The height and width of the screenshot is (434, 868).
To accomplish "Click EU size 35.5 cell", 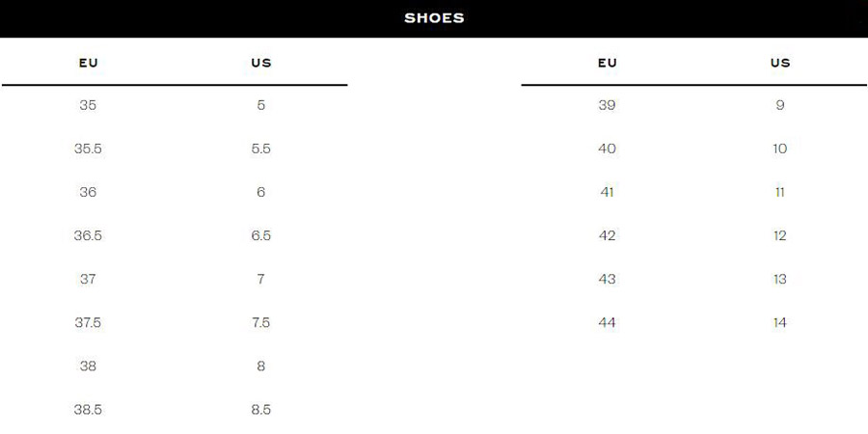I will (x=88, y=149).
